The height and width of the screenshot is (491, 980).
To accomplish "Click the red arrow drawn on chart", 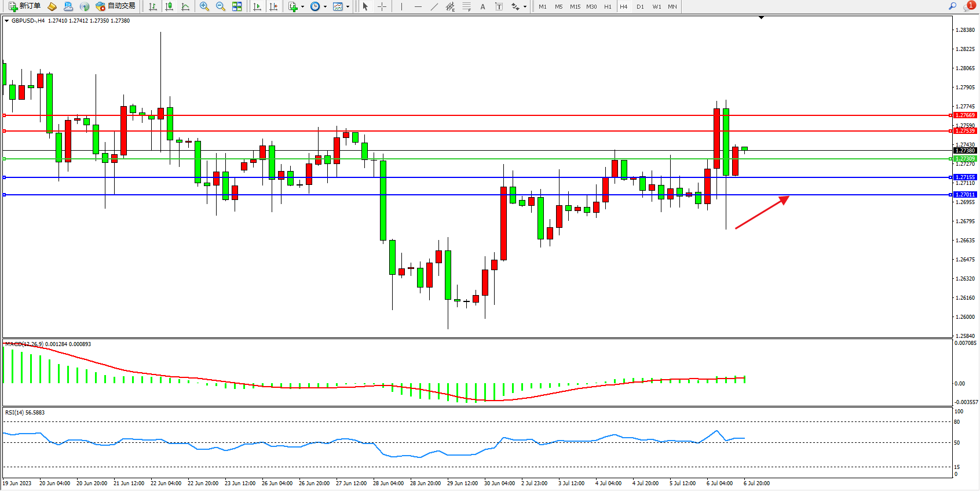I will coord(762,213).
